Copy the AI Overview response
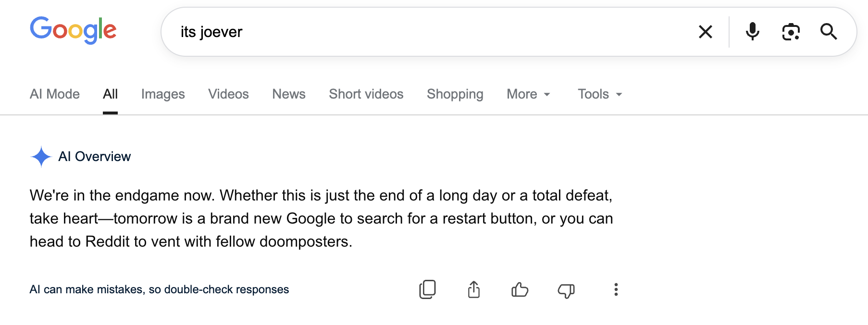 pos(427,289)
